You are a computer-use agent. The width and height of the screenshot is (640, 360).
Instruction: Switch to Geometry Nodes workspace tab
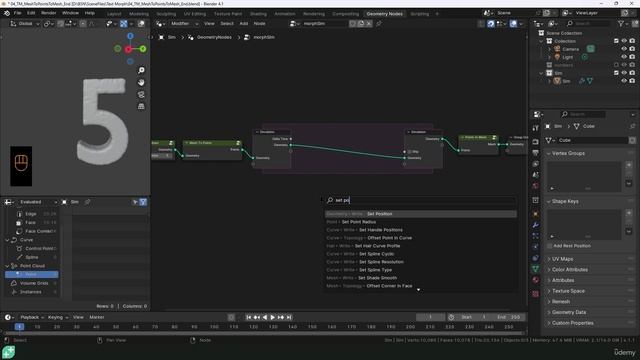[x=384, y=14]
